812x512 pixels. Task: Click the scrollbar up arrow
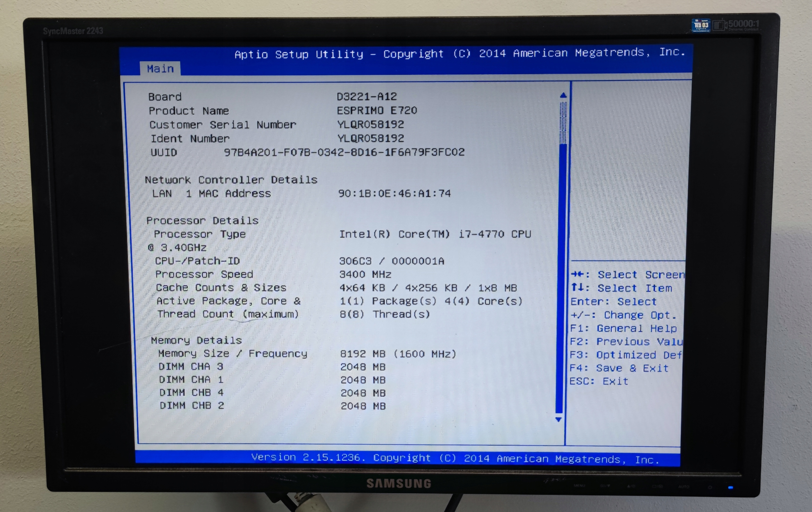tap(563, 96)
